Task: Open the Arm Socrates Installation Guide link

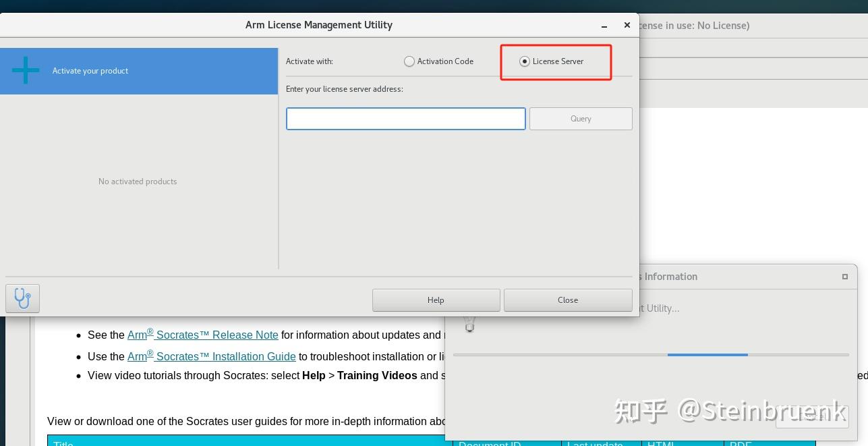Action: coord(212,356)
